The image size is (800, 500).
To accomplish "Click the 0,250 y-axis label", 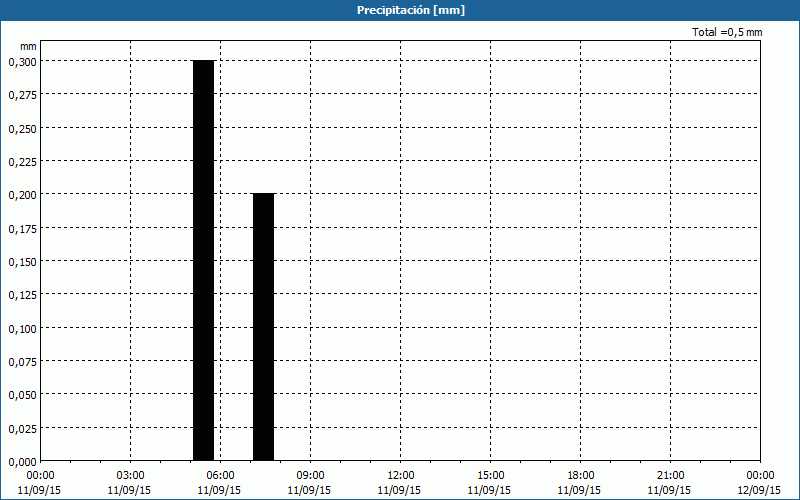I will pyautogui.click(x=22, y=128).
